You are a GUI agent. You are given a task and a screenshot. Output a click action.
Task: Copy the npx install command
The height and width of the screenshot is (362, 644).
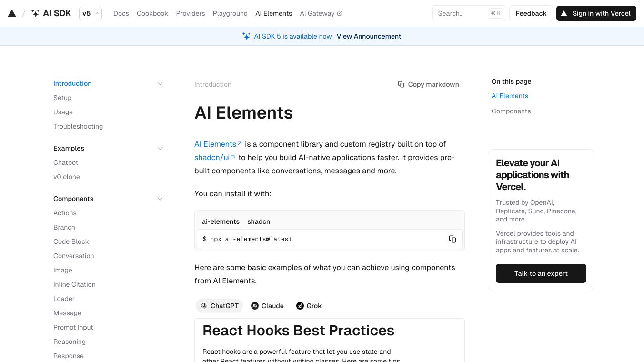tap(452, 239)
